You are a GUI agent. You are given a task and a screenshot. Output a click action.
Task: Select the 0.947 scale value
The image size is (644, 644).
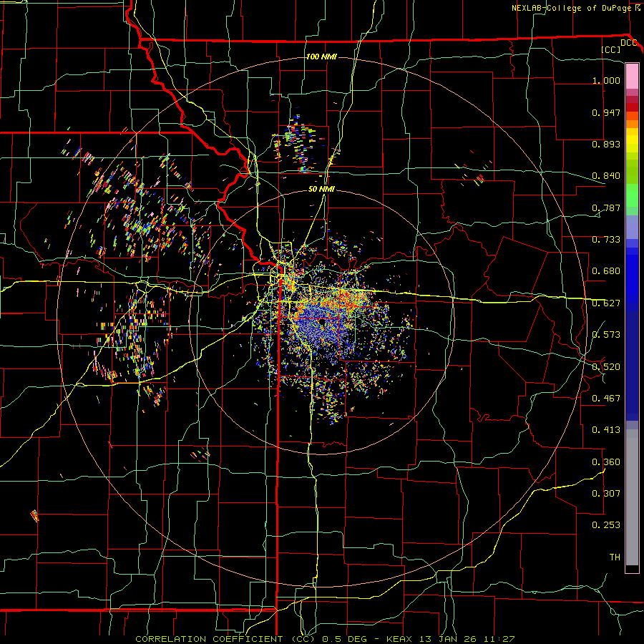tap(606, 112)
